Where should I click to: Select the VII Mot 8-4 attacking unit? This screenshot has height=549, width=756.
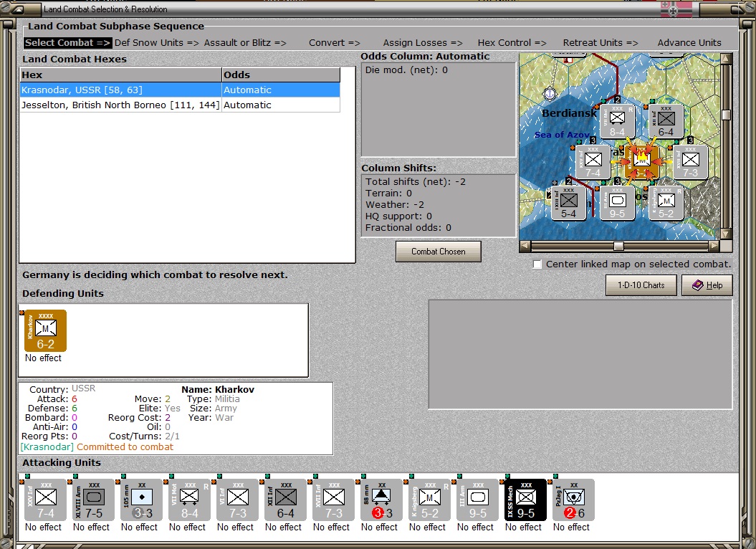189,500
